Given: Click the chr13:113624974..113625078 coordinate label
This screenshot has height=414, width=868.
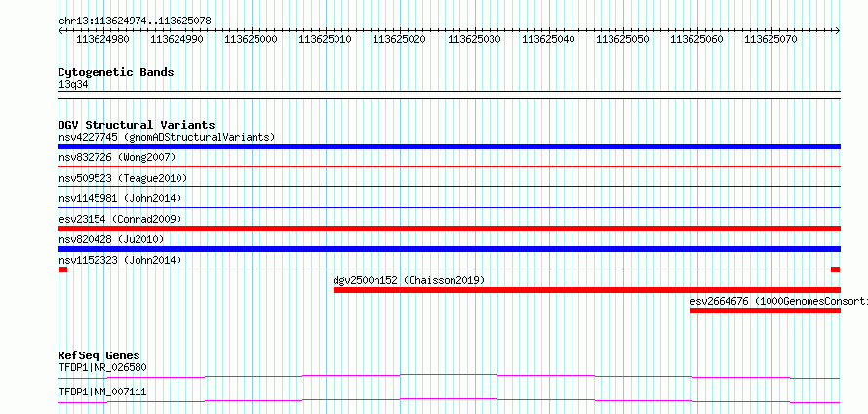Looking at the screenshot, I should tap(135, 21).
